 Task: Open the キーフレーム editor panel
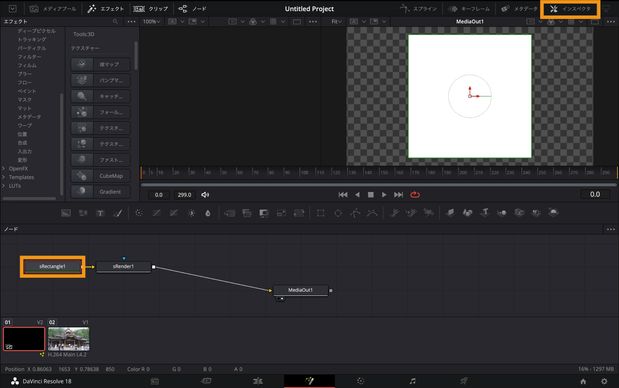tap(470, 9)
